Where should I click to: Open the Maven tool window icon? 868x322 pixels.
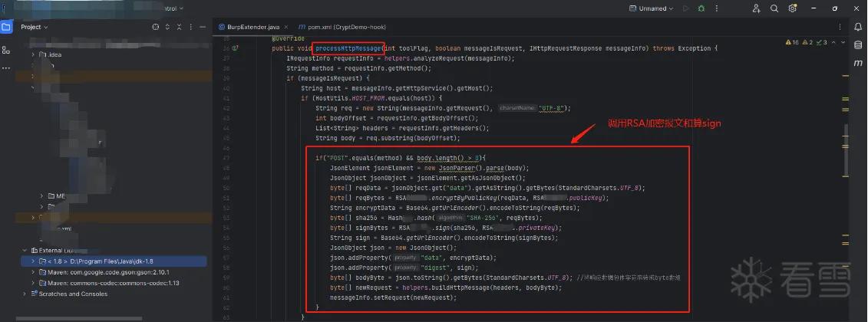point(857,63)
